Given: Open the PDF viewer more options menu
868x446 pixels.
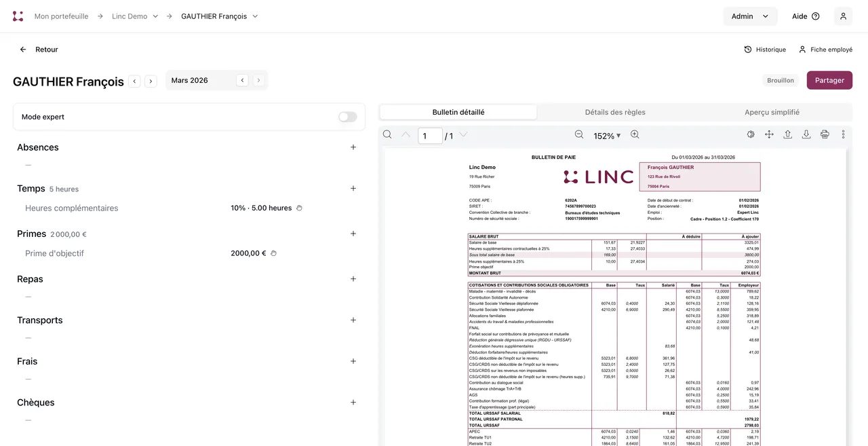Looking at the screenshot, I should click(844, 134).
